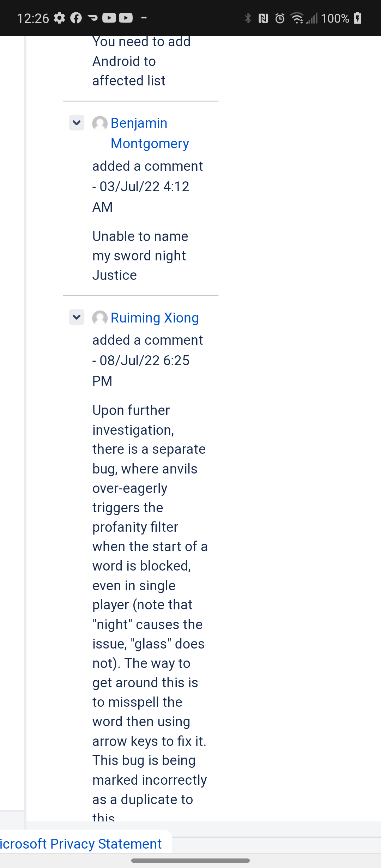
Task: Click Benjamin Montgomery's avatar icon
Action: click(x=100, y=123)
